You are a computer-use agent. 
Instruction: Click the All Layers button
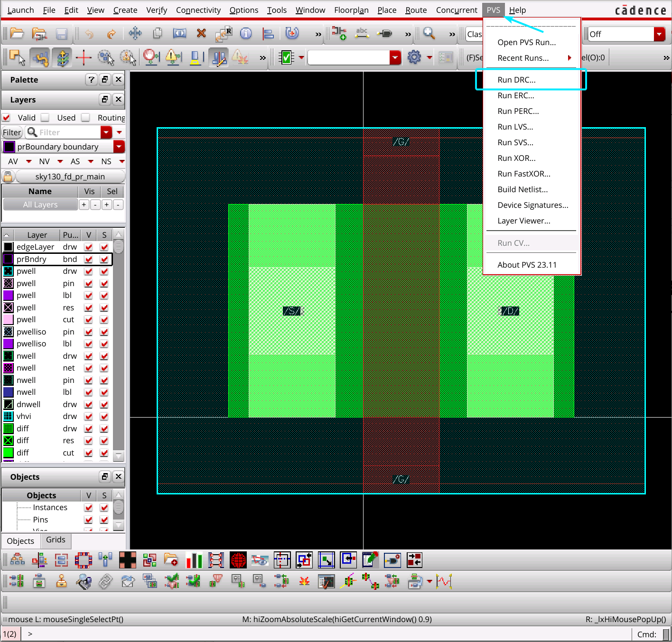click(40, 205)
